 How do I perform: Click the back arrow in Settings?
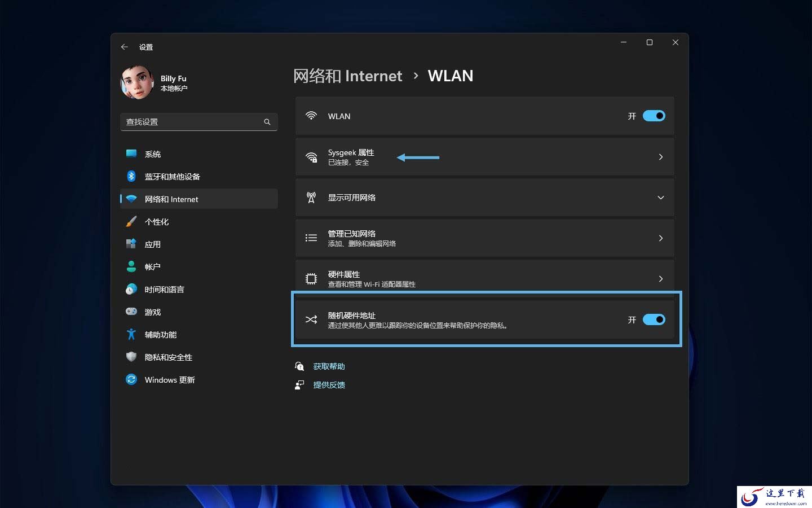(125, 47)
